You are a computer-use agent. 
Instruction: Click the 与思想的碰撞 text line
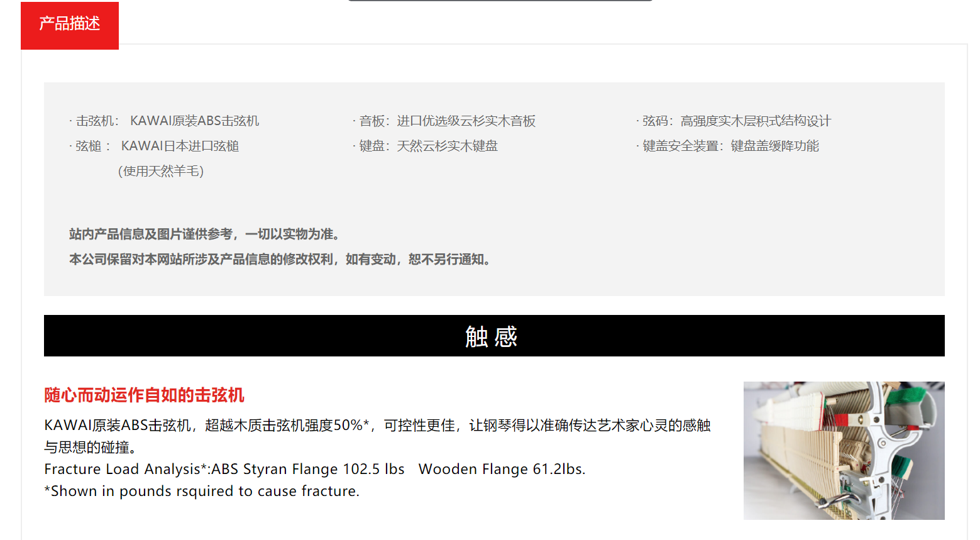pyautogui.click(x=91, y=447)
